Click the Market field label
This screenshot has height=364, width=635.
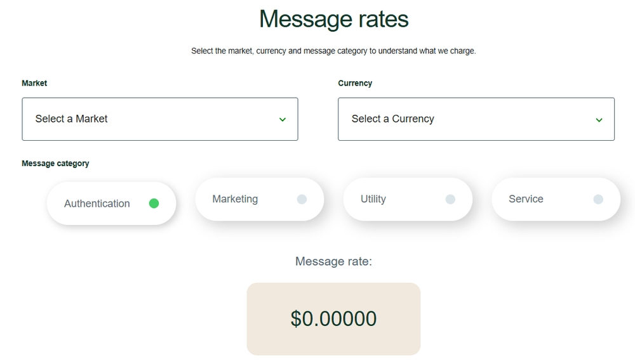[34, 83]
